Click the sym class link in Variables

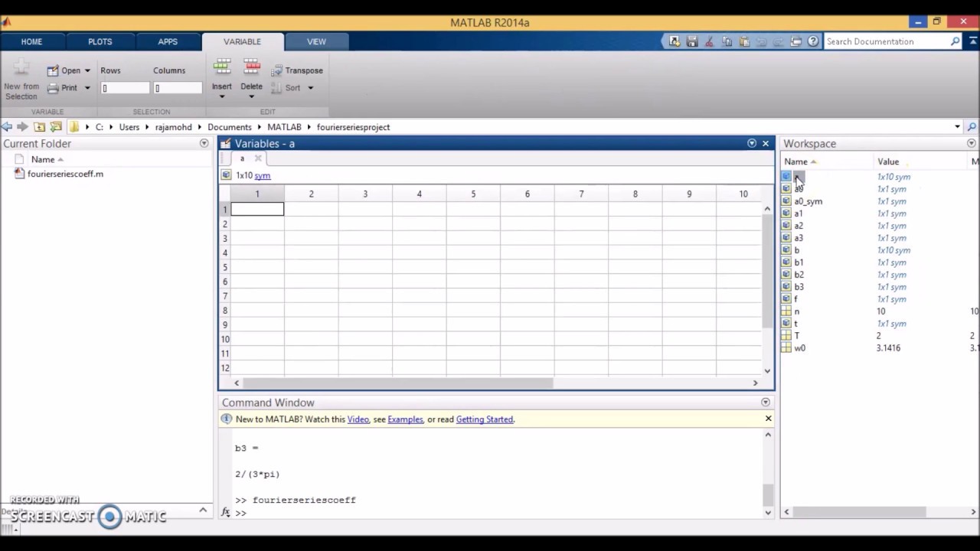click(x=263, y=175)
